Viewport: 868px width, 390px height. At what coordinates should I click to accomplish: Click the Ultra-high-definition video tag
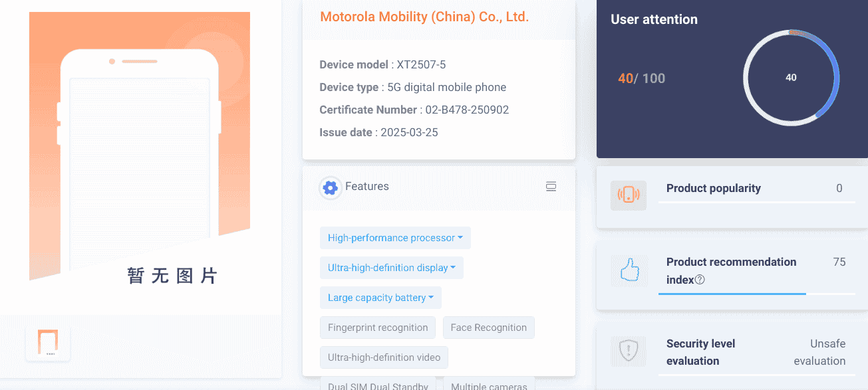point(384,357)
